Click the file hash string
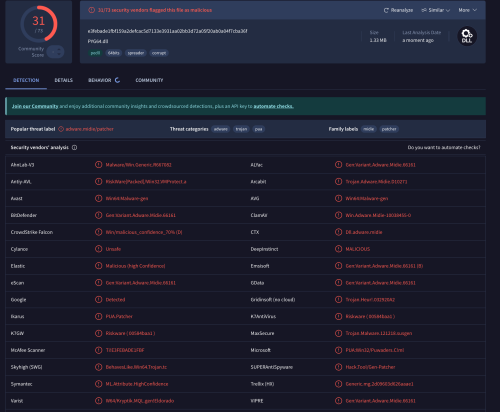This screenshot has width=500, height=412. pos(167,31)
